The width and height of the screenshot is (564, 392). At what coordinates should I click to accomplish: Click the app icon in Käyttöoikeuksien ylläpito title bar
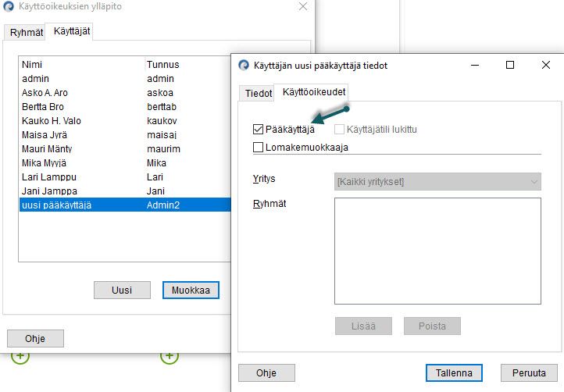(x=9, y=6)
